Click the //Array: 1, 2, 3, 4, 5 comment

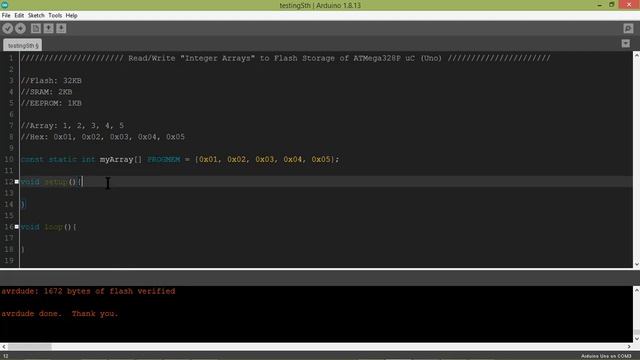[73, 125]
